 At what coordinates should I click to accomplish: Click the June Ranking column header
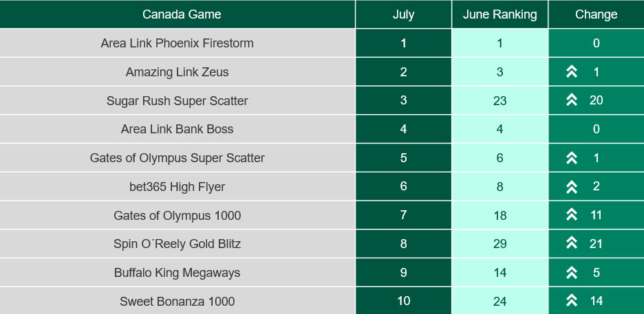(500, 14)
